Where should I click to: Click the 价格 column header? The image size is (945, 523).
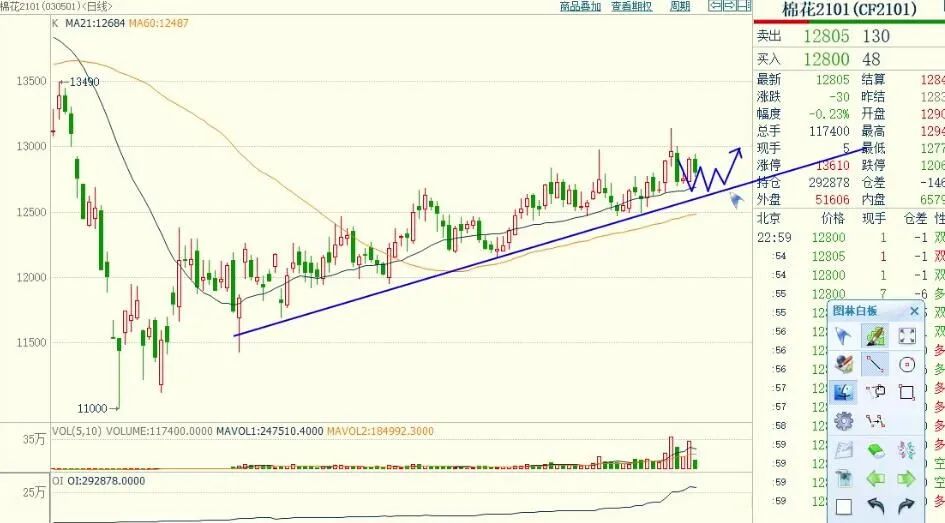click(x=833, y=218)
